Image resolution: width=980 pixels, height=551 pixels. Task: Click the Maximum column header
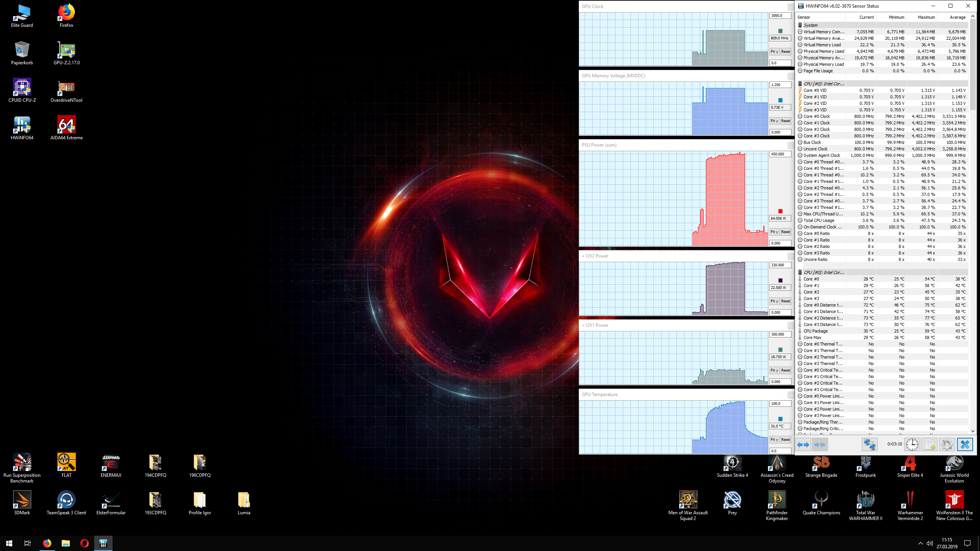[922, 17]
